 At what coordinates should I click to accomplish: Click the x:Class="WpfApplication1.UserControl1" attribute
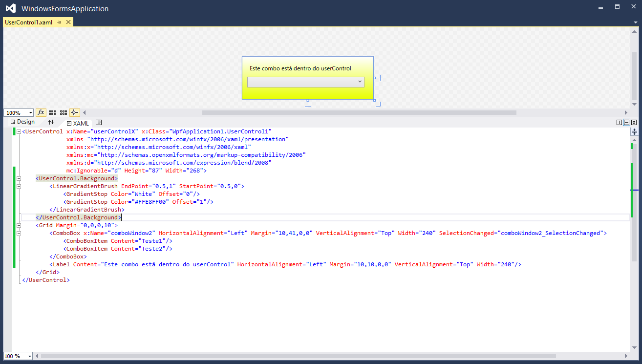tap(207, 131)
